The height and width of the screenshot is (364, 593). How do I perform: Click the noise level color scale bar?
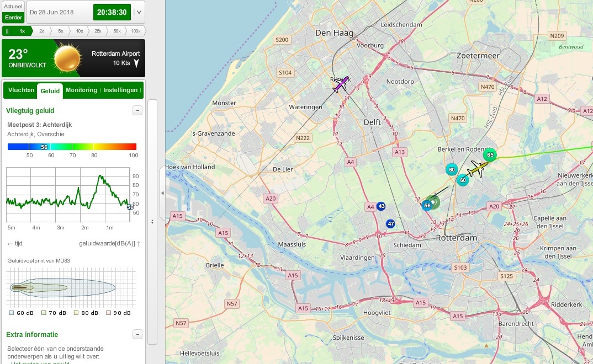[x=72, y=147]
